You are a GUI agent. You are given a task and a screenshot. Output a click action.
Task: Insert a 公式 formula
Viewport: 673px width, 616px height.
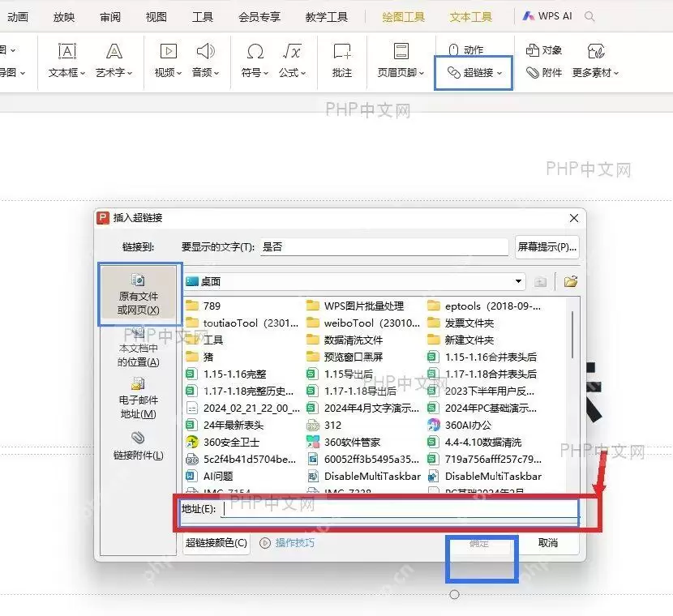click(x=292, y=61)
